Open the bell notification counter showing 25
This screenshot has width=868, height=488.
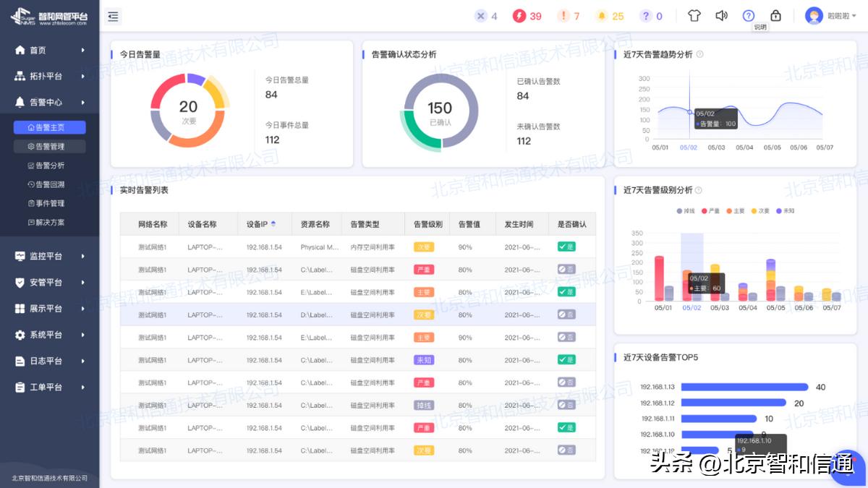click(x=610, y=15)
